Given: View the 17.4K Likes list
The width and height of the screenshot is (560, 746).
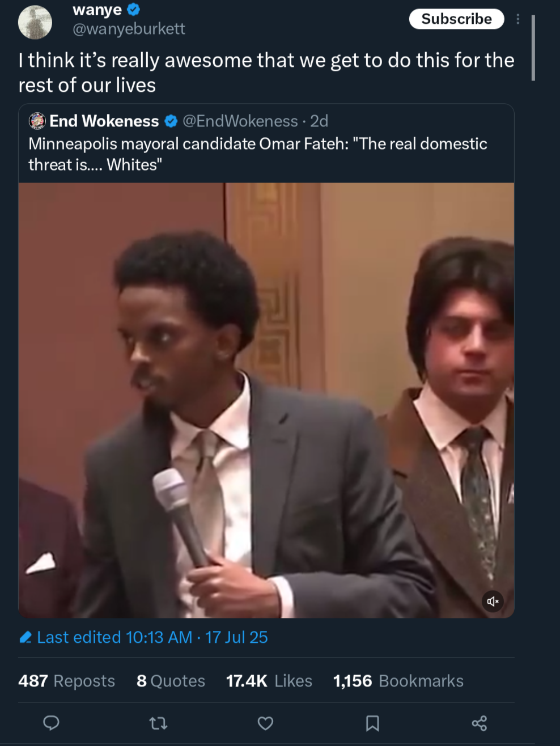Looking at the screenshot, I should coord(269,681).
